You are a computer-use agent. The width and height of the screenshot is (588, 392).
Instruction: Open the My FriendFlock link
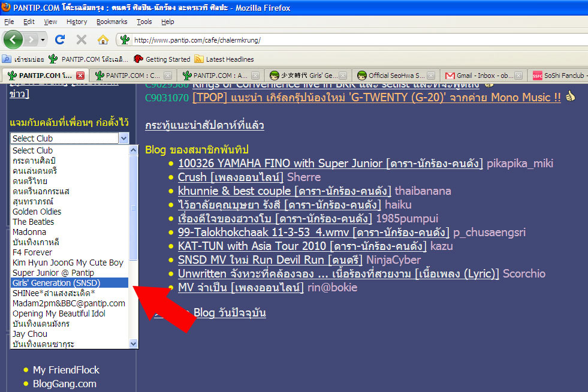(66, 370)
